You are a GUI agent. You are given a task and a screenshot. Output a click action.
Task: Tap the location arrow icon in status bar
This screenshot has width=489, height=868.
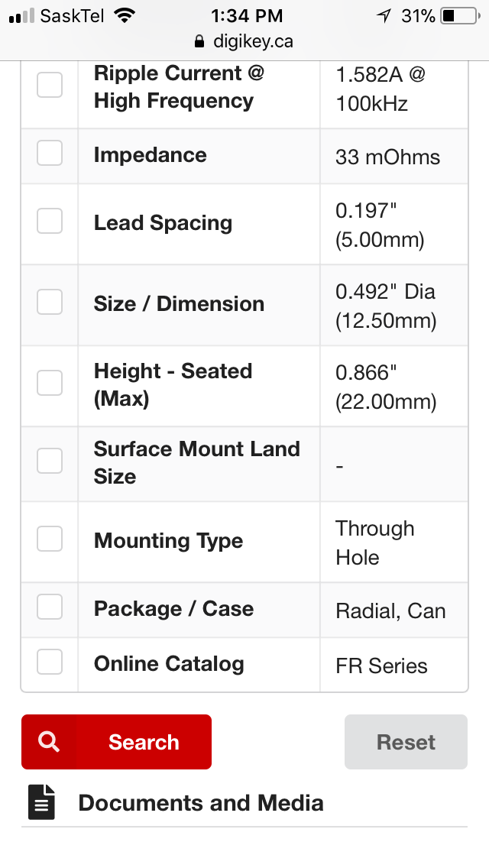click(384, 16)
